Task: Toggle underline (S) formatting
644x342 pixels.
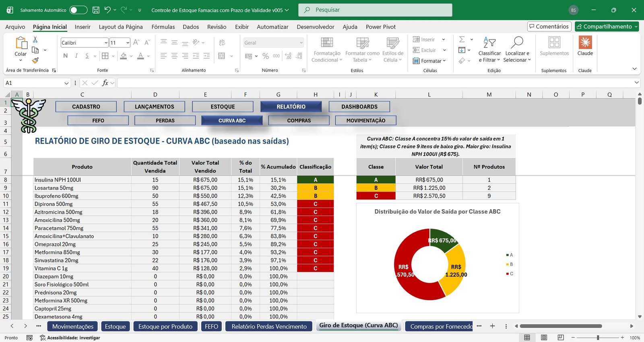Action: (x=87, y=56)
